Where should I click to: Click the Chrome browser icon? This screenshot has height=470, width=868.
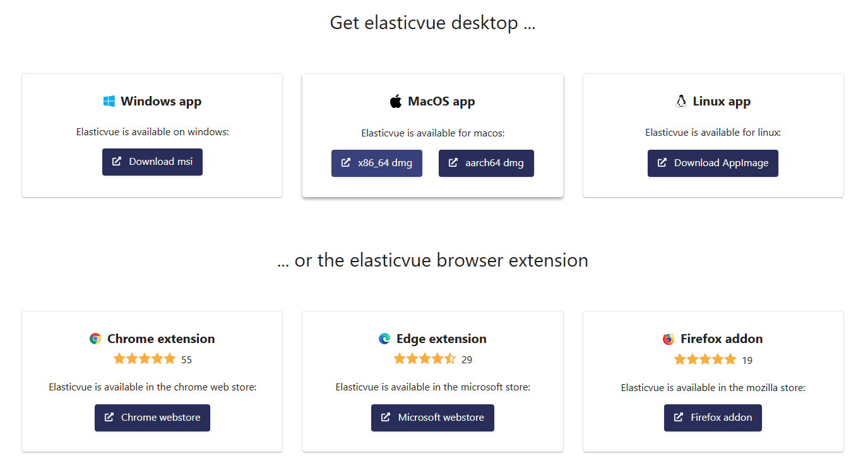[95, 339]
